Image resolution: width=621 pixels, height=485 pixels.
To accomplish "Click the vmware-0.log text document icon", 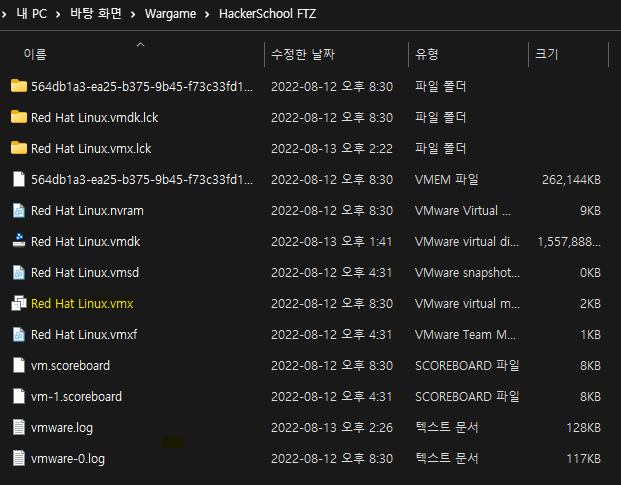I will click(x=19, y=458).
